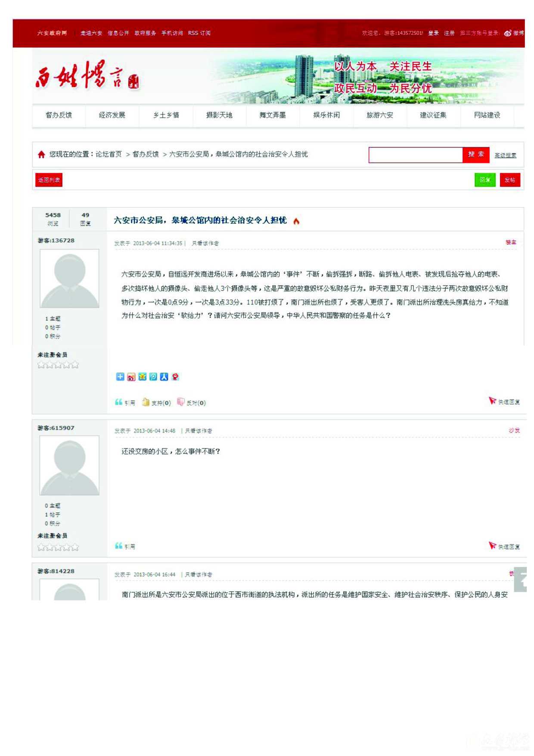Click the 楼主 floor label
This screenshot has width=534, height=756.
point(511,243)
